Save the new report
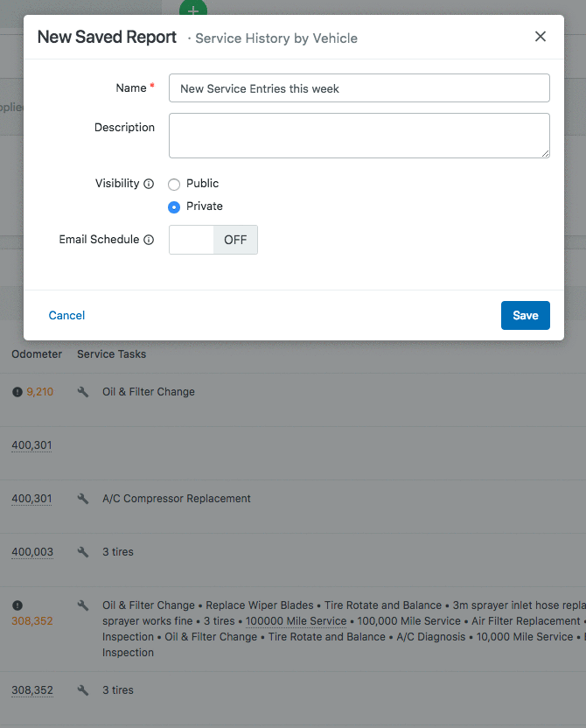 pyautogui.click(x=525, y=315)
